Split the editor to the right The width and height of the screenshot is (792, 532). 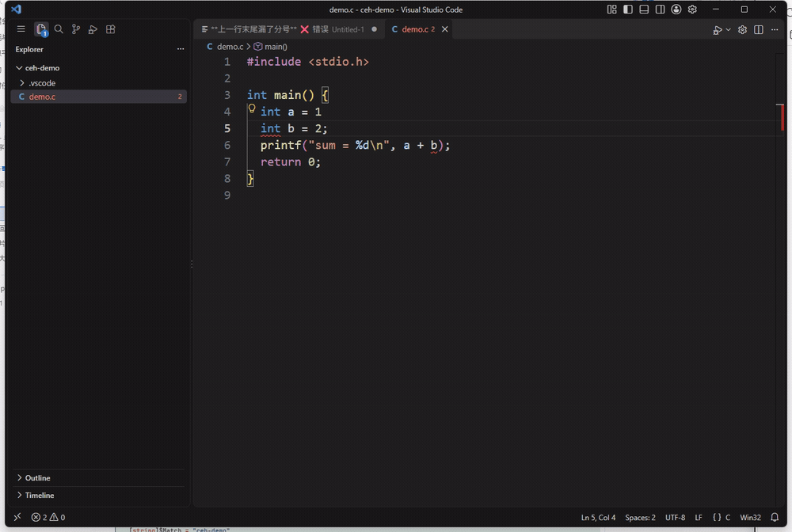(x=759, y=30)
